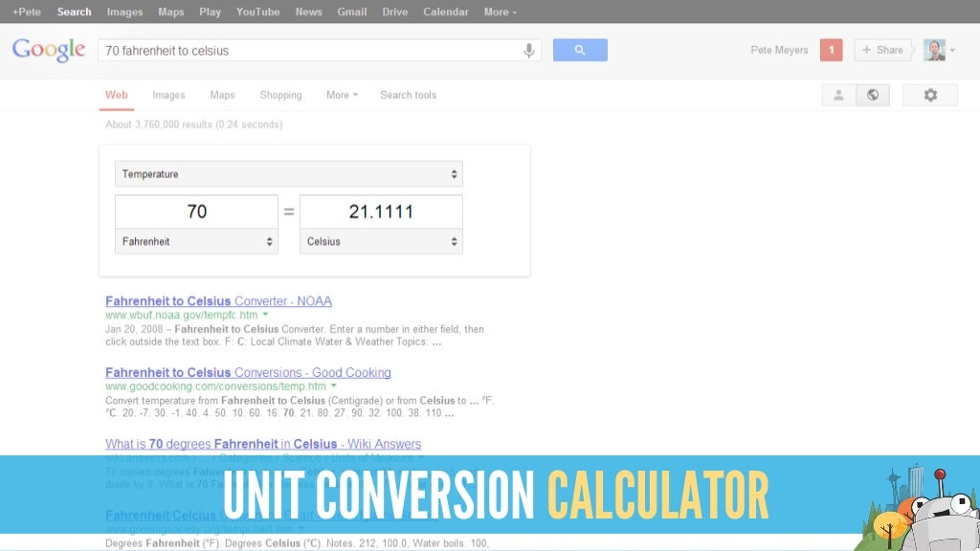The height and width of the screenshot is (551, 980).
Task: Switch to the Maps results tab
Action: click(222, 95)
